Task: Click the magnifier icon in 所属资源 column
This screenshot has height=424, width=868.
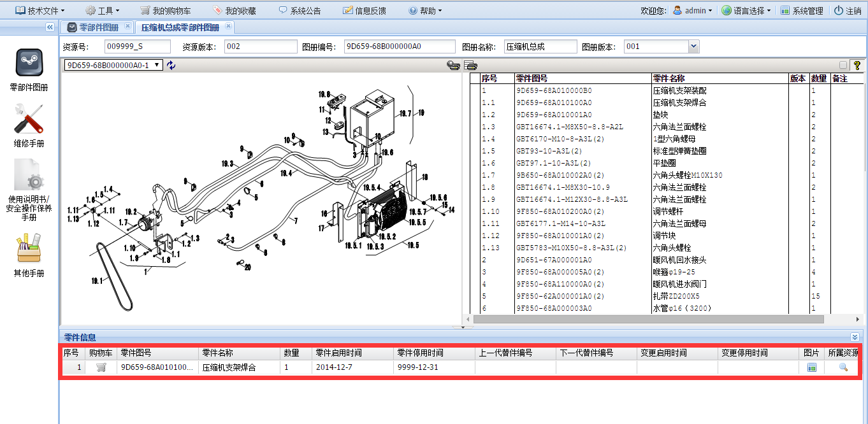Action: tap(843, 367)
